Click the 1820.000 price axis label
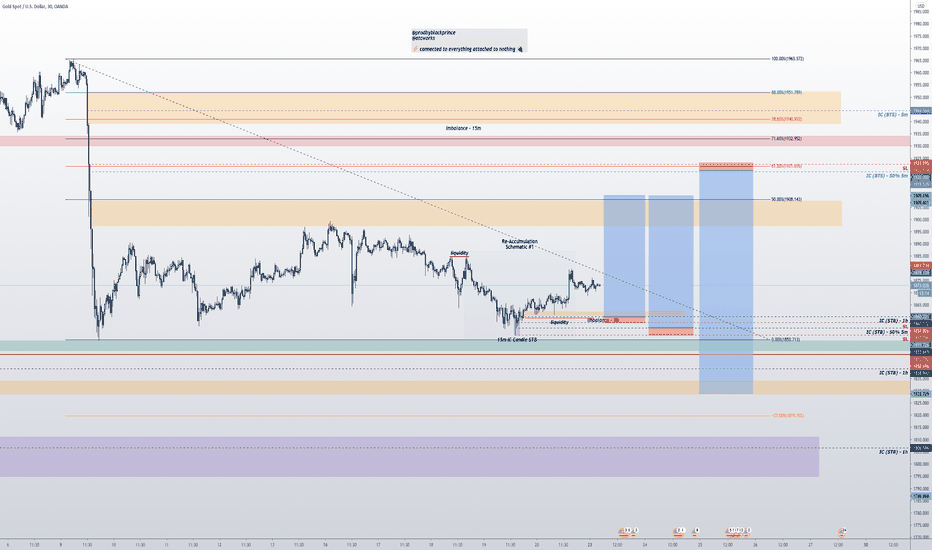Image resolution: width=932 pixels, height=550 pixels. tap(921, 415)
